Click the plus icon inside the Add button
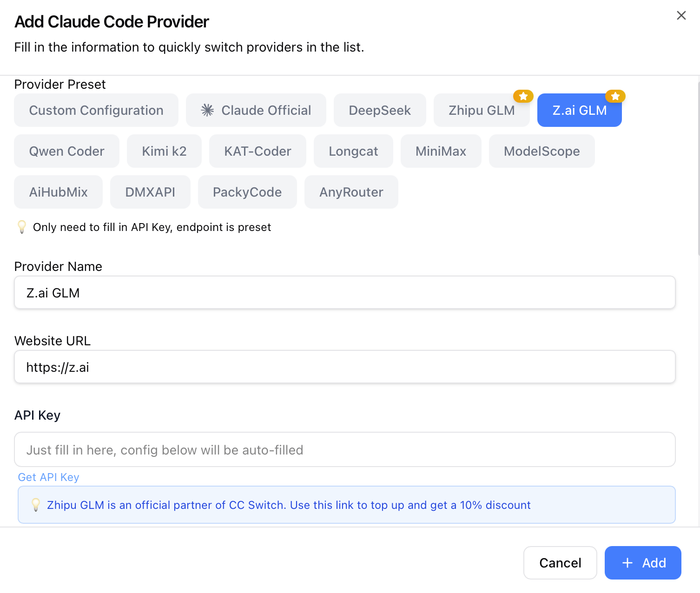Image resolution: width=700 pixels, height=593 pixels. [x=627, y=563]
